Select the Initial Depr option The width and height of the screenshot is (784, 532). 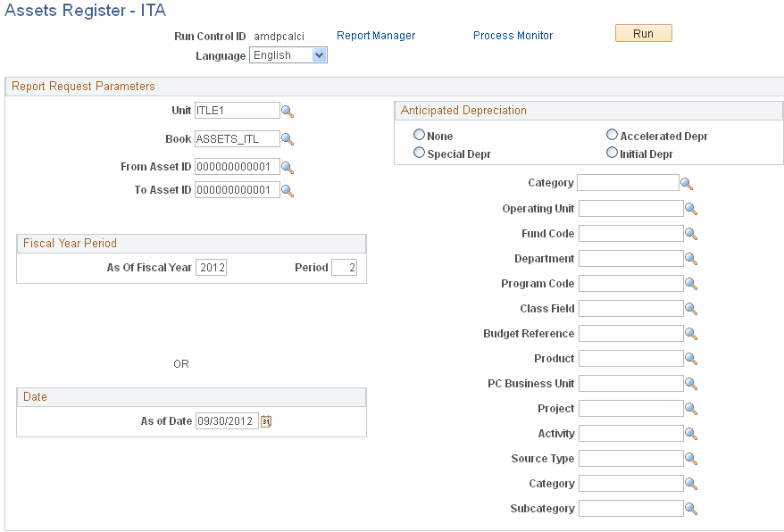(613, 153)
